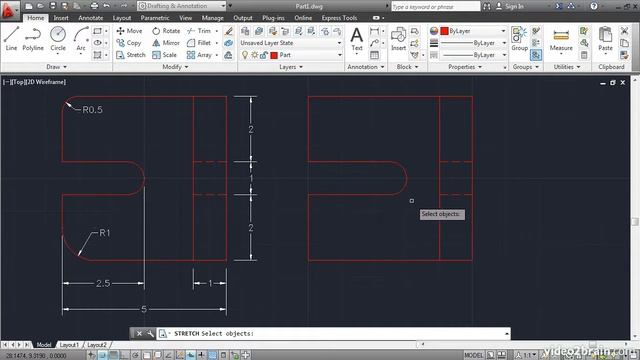
Task: Click the red object color swatch
Action: pos(444,31)
